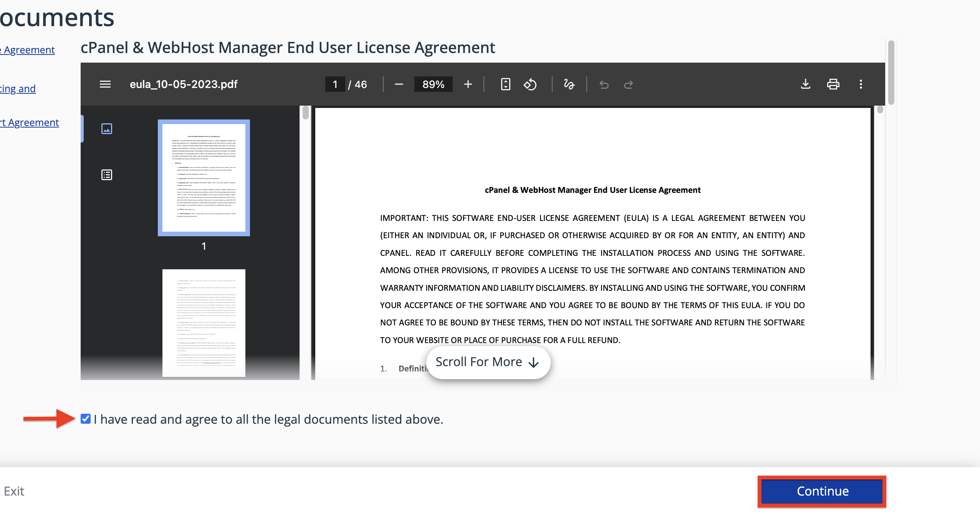Click the 'IMPORTANT: THIS SOFTWARE' paragraph text
The image size is (980, 514).
point(593,279)
